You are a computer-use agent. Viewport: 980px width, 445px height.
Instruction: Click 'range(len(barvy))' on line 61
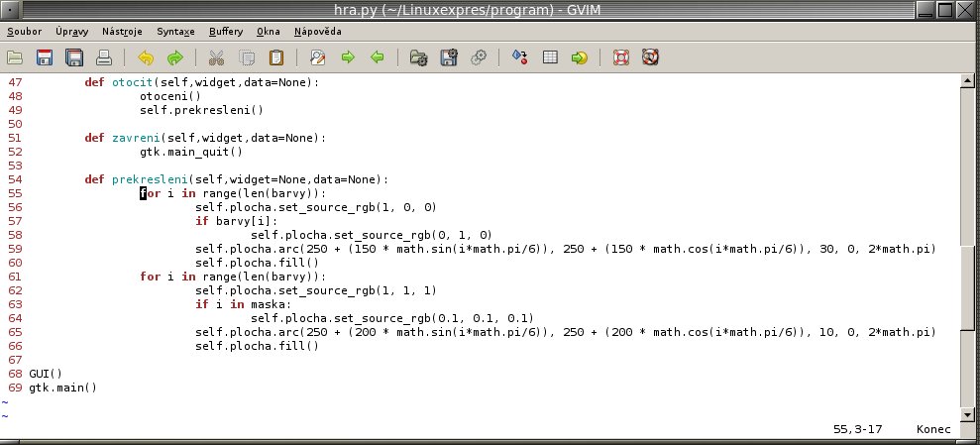pyautogui.click(x=261, y=277)
